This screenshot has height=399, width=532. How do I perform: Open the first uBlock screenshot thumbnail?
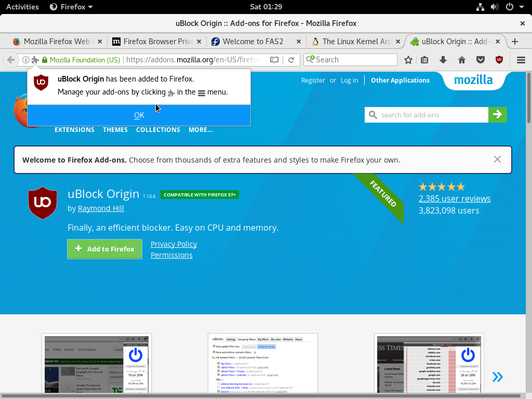click(97, 364)
